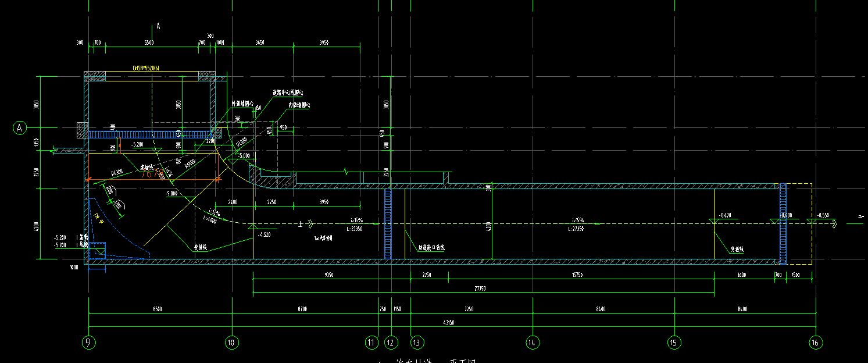Select the -5.200 elevation mark near the door
This screenshot has width=868, height=363.
pyautogui.click(x=137, y=144)
